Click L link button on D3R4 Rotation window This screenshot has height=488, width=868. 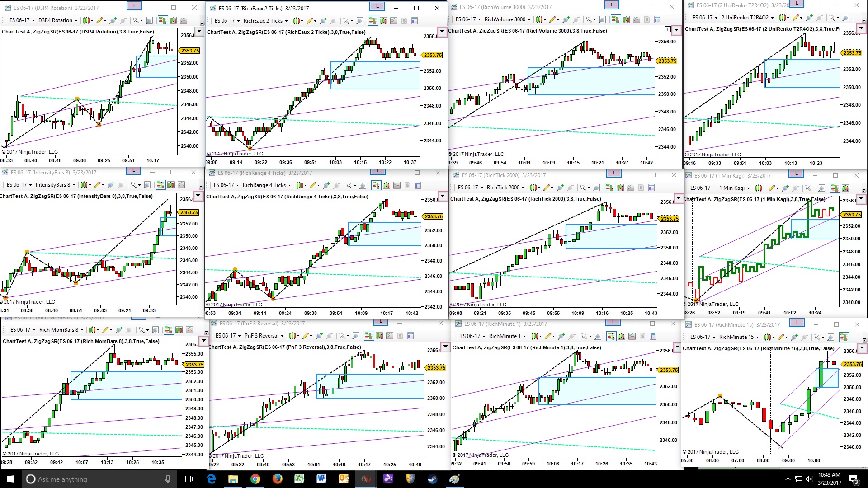(x=134, y=6)
